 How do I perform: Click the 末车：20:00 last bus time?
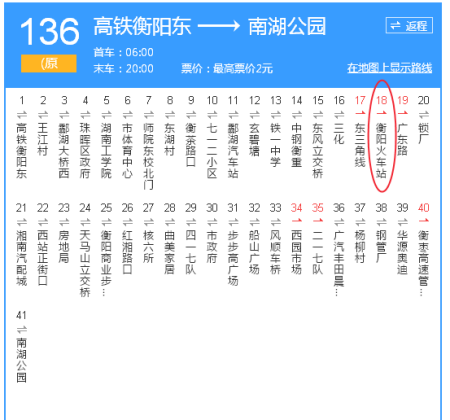(124, 69)
